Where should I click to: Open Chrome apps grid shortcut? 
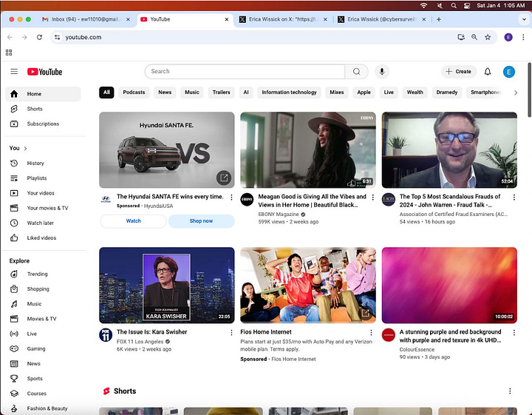click(9, 53)
